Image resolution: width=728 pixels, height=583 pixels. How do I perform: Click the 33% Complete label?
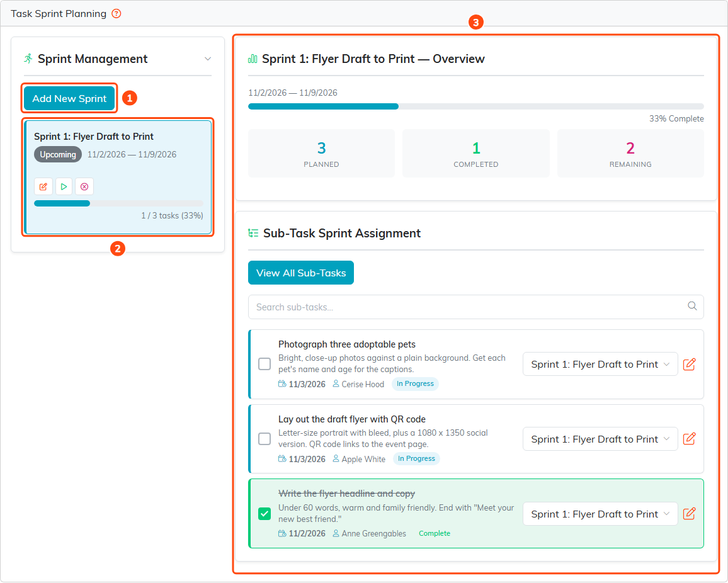[x=676, y=118]
